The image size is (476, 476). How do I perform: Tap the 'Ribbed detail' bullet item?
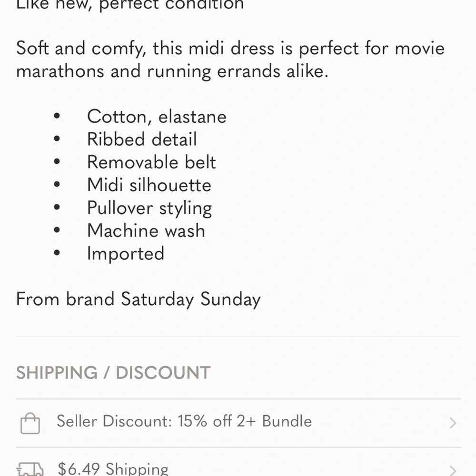click(x=142, y=139)
